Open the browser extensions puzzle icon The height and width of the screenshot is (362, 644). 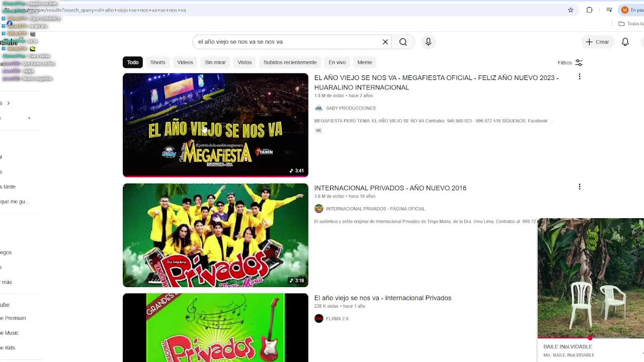coord(589,10)
